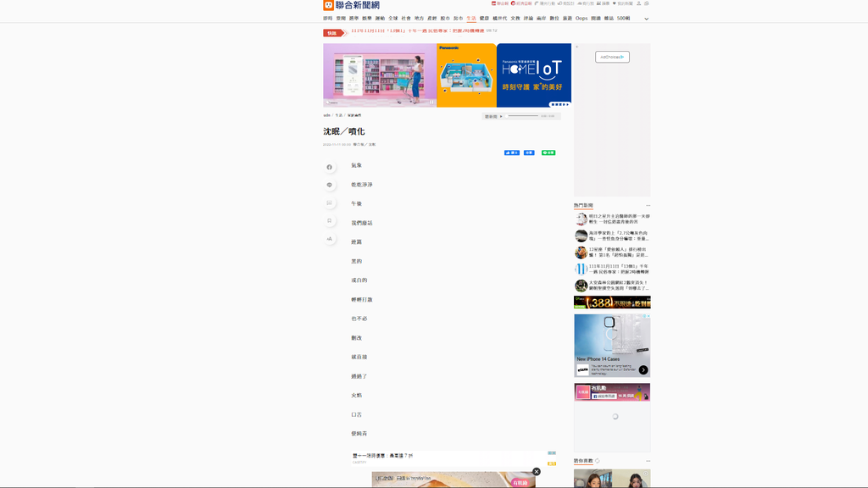Screen dimensions: 868x488
Task: Close the bottom floating ad
Action: click(537, 472)
